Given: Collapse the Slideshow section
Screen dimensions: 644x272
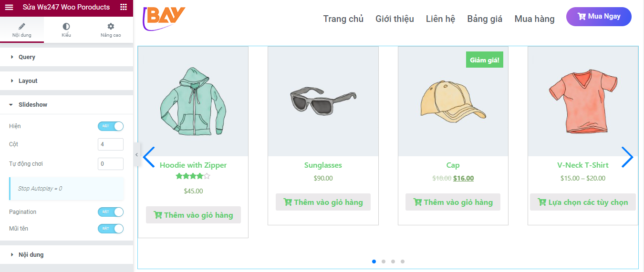Looking at the screenshot, I should click(32, 105).
